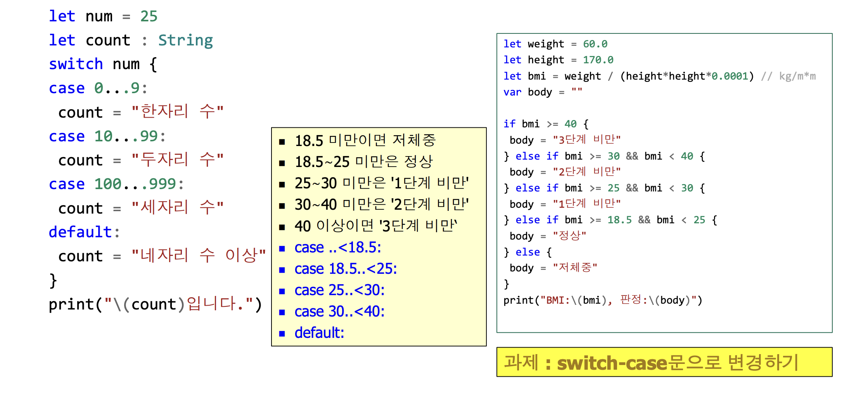Click bullet '40 이상이면 3단계 비만'
868x393 pixels.
pos(376,226)
